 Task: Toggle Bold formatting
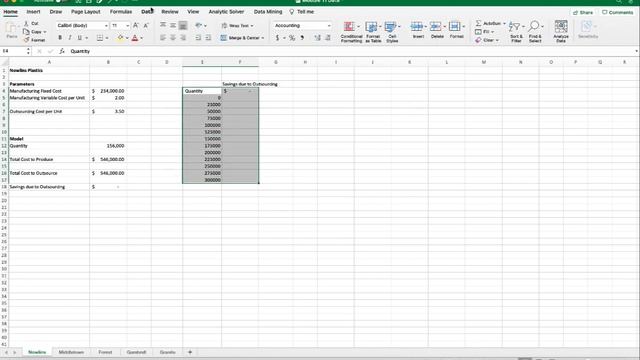[60, 38]
